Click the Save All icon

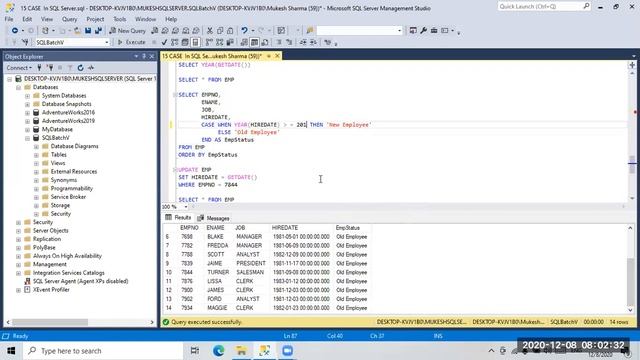(x=98, y=31)
